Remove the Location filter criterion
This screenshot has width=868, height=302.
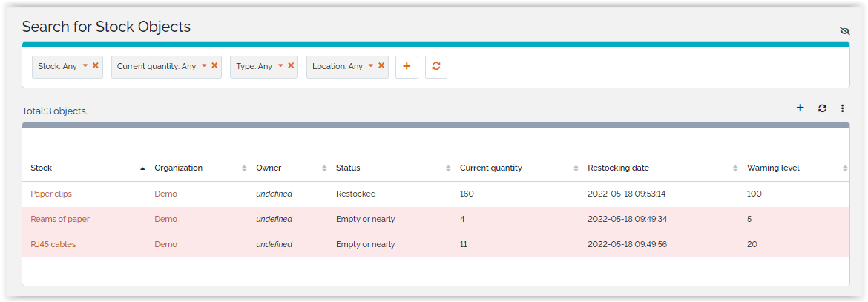pos(381,65)
